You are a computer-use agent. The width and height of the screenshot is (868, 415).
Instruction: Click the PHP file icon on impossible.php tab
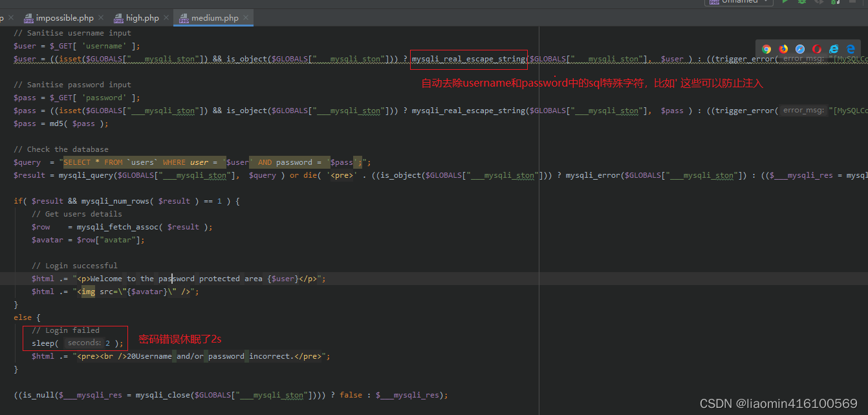coord(28,18)
